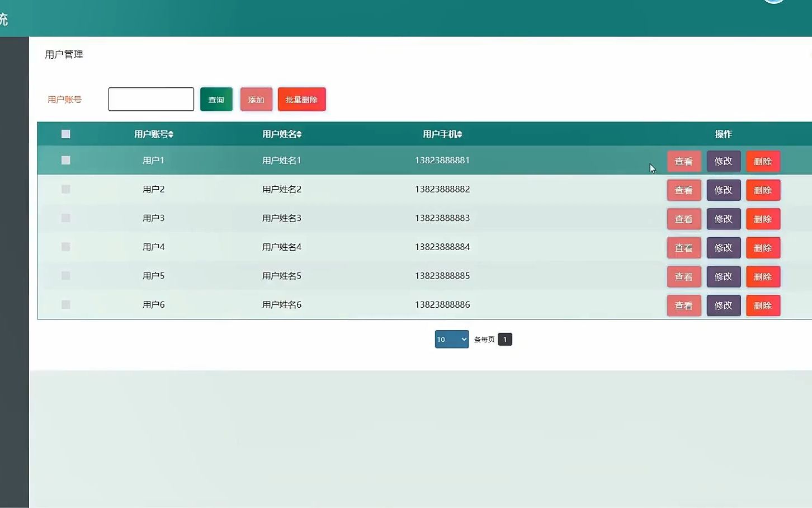Viewport: 812px width, 508px height.
Task: Delete 用户4 using 删除 button
Action: click(x=763, y=248)
